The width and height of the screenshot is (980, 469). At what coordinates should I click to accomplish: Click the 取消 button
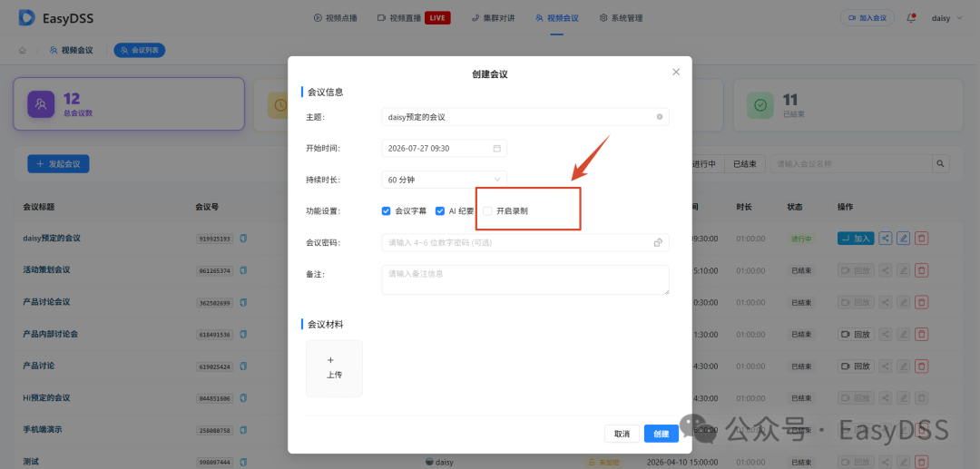tap(622, 434)
